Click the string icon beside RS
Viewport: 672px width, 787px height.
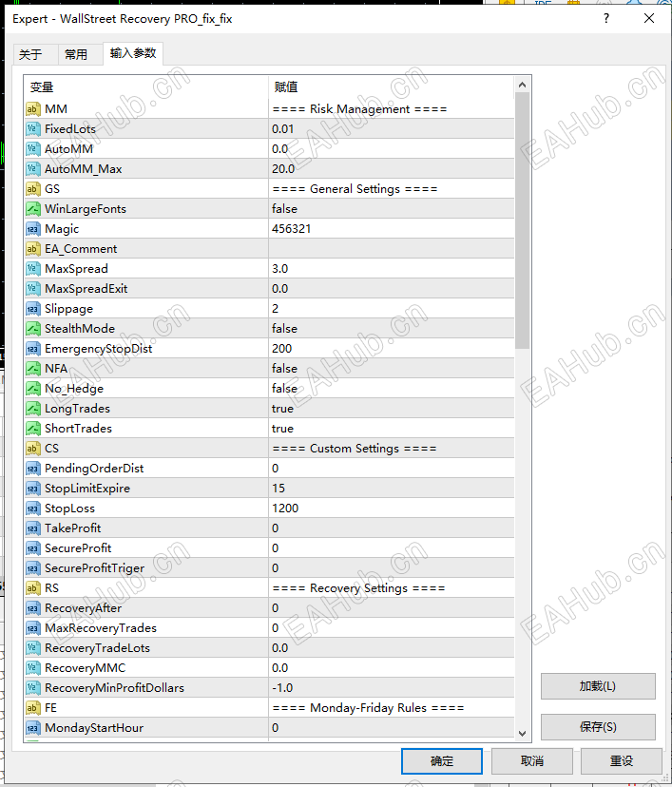pos(32,587)
